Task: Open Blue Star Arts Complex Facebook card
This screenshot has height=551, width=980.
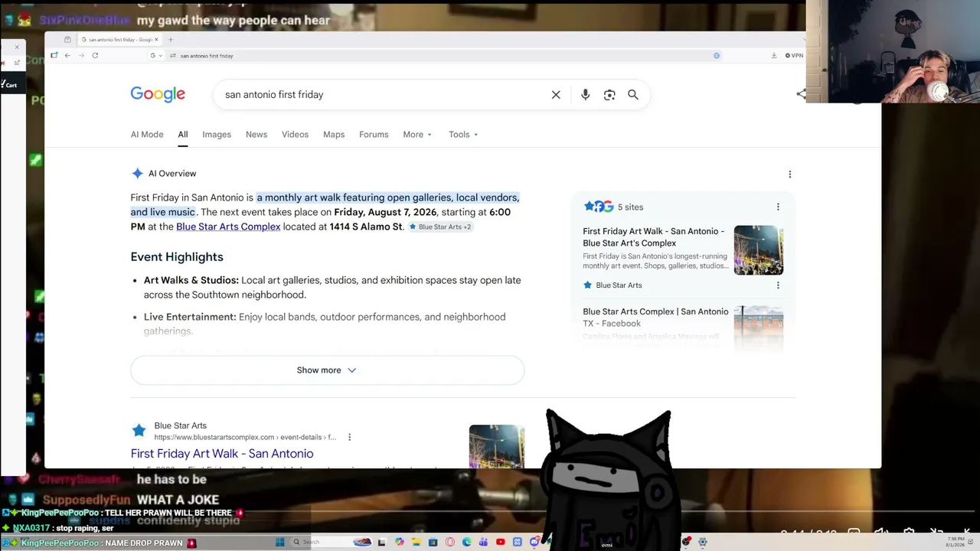Action: [x=655, y=318]
